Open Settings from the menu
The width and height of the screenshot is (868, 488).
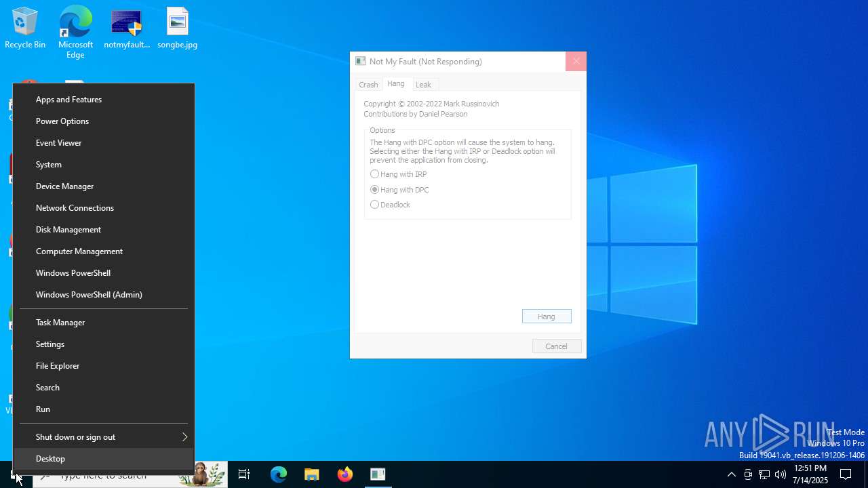tap(104, 344)
